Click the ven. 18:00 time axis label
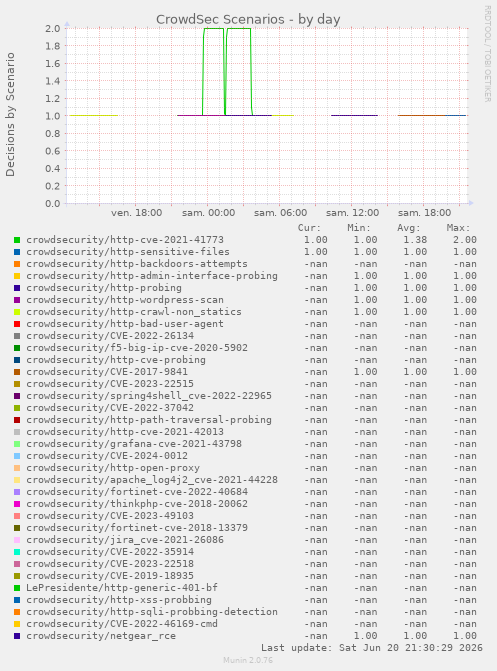 (137, 213)
